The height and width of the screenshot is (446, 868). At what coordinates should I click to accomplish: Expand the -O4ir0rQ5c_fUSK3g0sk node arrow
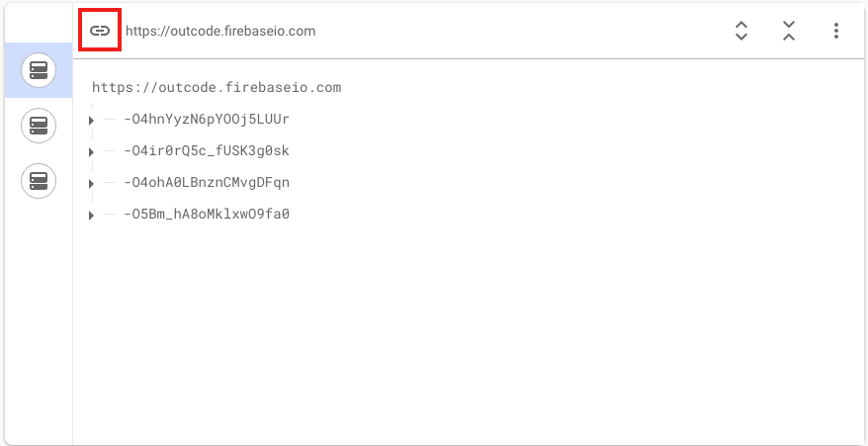91,152
